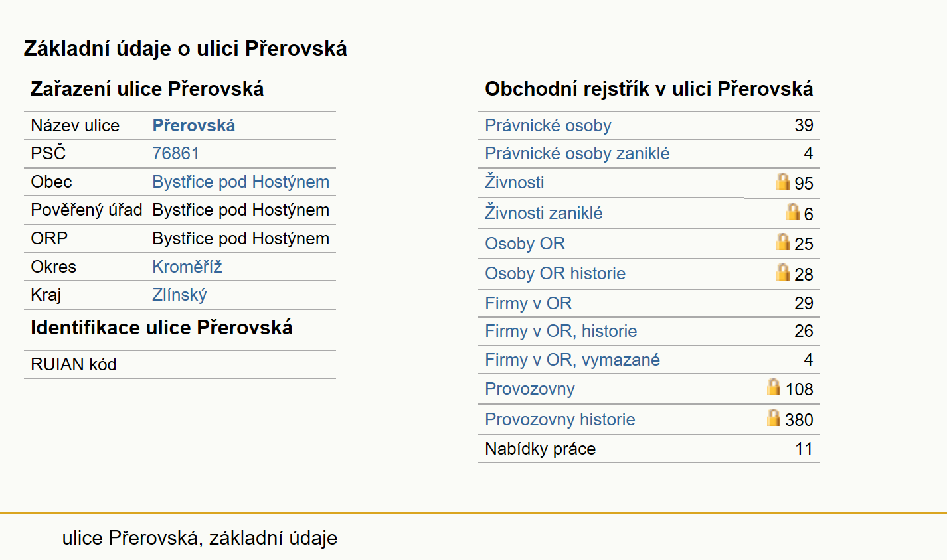
Task: Open Bystřice pod Hostýnem municipality link
Action: point(240,182)
